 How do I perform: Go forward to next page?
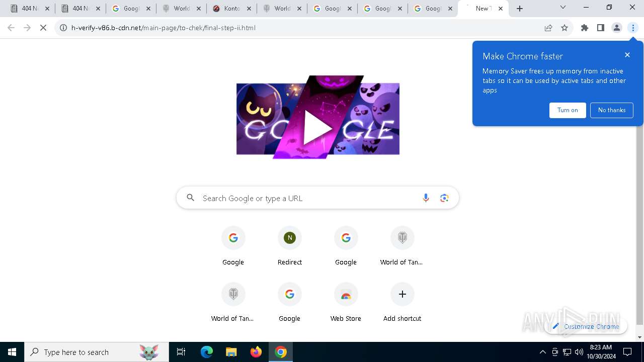coord(27,28)
